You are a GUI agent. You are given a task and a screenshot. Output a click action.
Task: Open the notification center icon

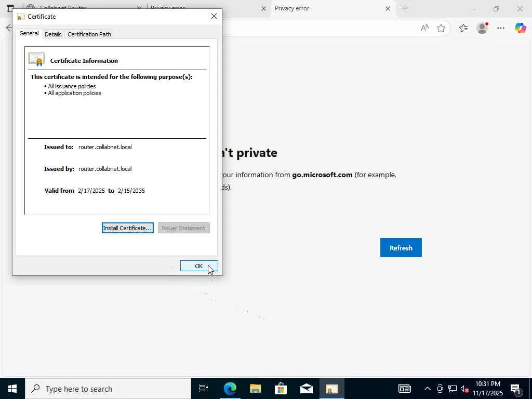(516, 389)
